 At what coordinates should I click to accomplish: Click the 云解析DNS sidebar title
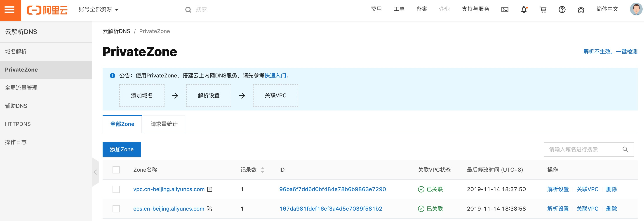point(21,32)
